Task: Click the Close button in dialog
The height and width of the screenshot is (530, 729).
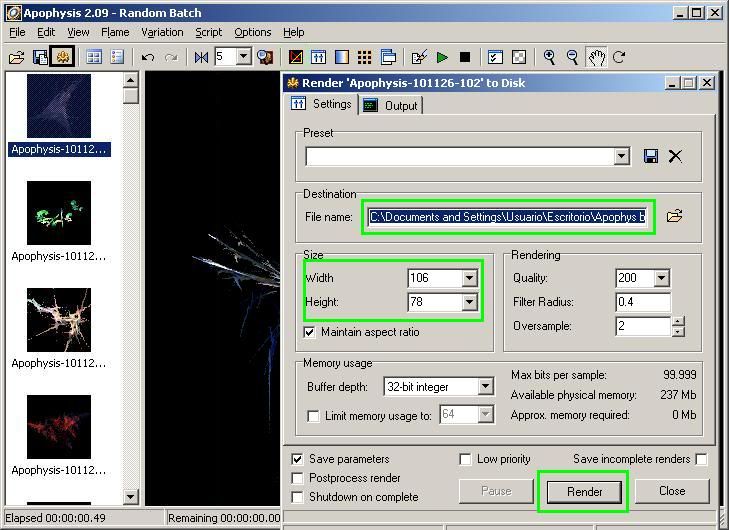Action: (x=672, y=491)
